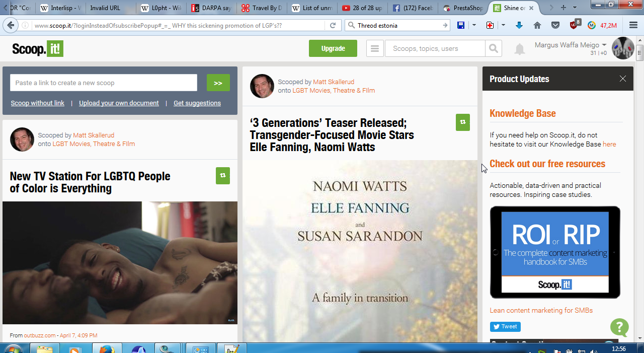Open the green help question bubble

[619, 327]
